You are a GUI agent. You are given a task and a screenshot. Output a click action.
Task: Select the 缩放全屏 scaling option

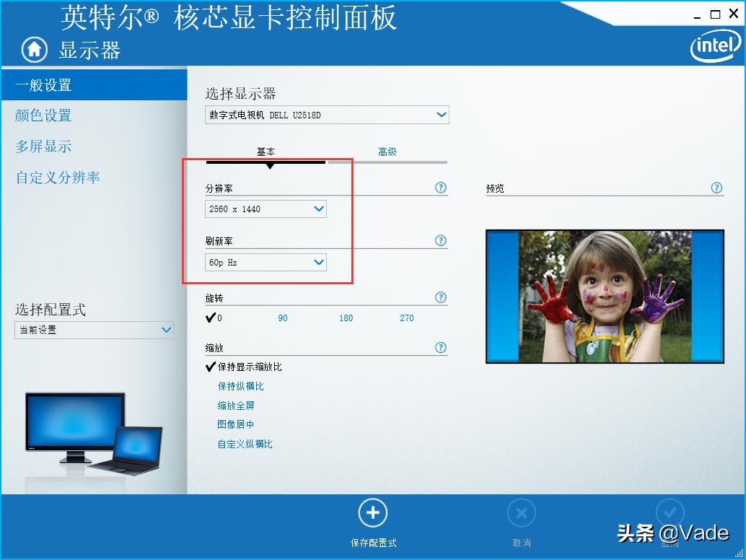click(x=236, y=406)
